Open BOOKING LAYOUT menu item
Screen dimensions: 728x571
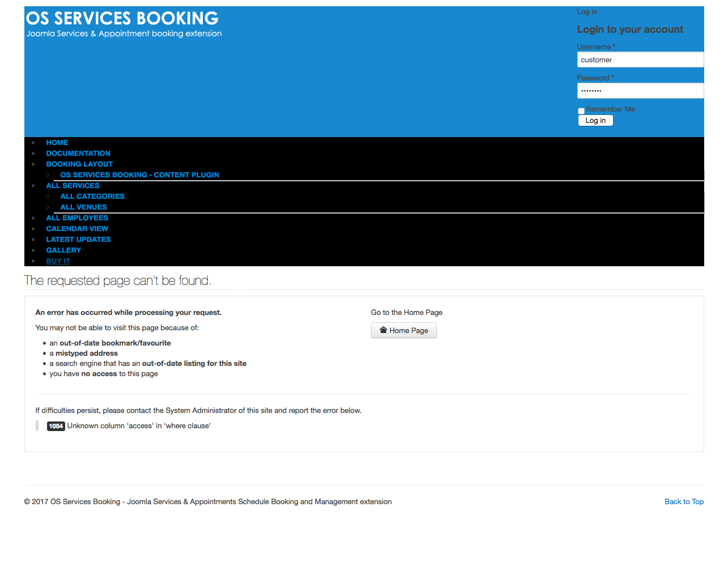(x=79, y=164)
